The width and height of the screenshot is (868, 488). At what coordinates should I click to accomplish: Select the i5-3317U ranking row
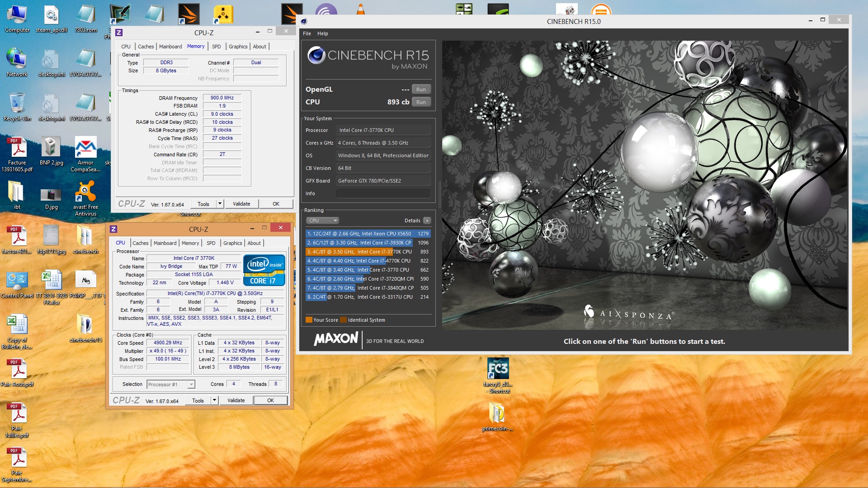pyautogui.click(x=368, y=297)
